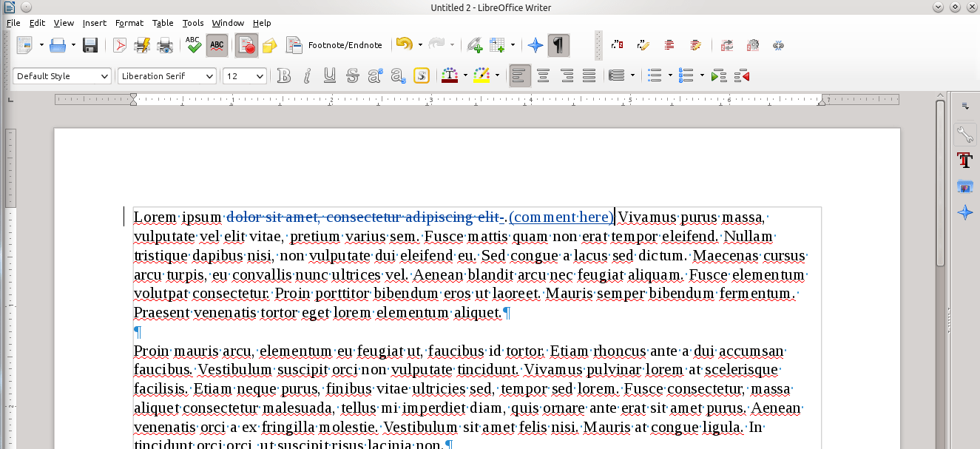The image size is (980, 449).
Task: Expand the Insert Table dropdown arrow
Action: click(x=513, y=45)
